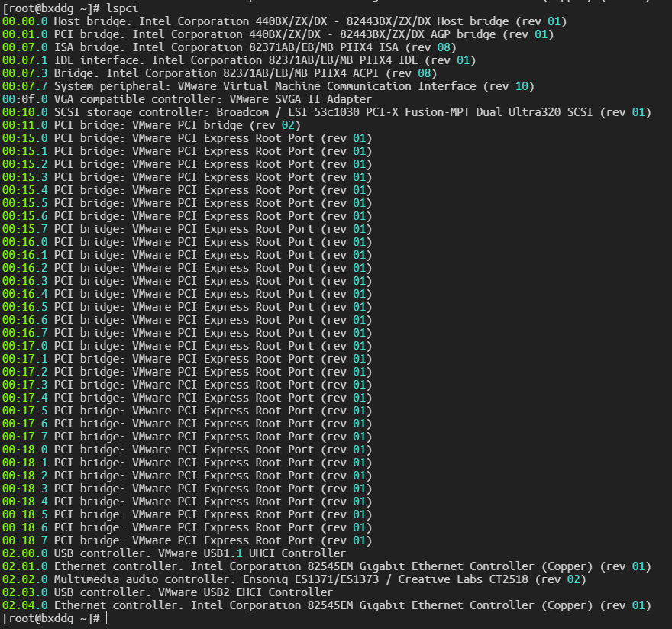
Task: Click the 00:17.7 Root Port line
Action: pos(187,436)
